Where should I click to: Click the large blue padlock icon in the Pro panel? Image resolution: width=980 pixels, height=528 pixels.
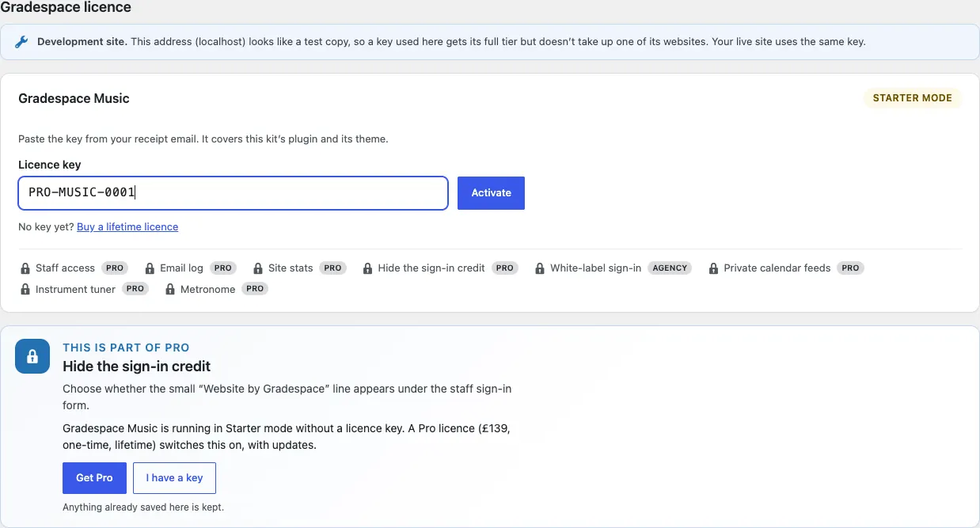click(32, 357)
